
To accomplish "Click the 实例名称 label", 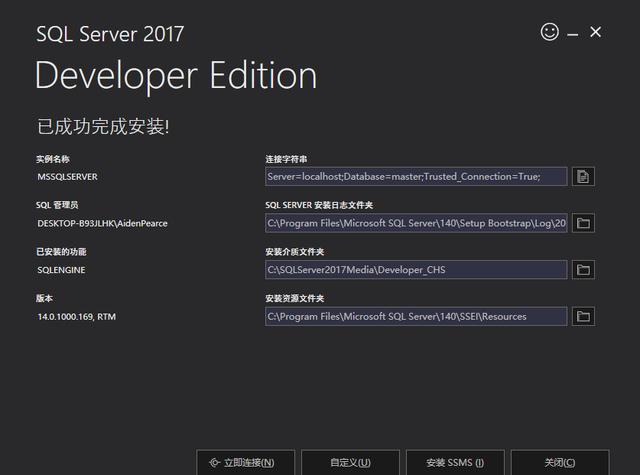I will coord(53,159).
